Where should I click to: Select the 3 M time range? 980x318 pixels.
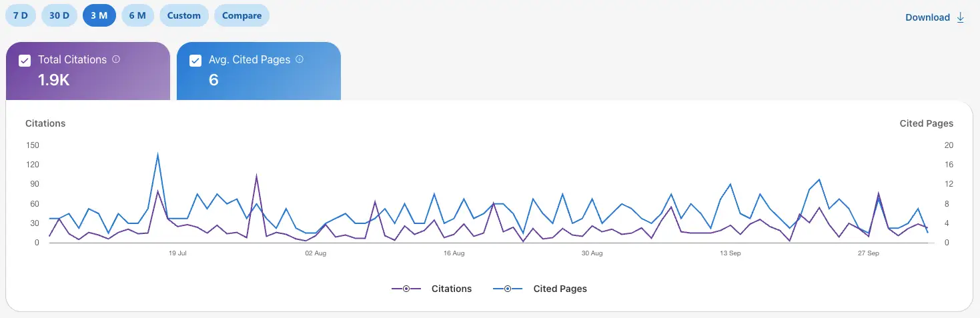pyautogui.click(x=99, y=15)
